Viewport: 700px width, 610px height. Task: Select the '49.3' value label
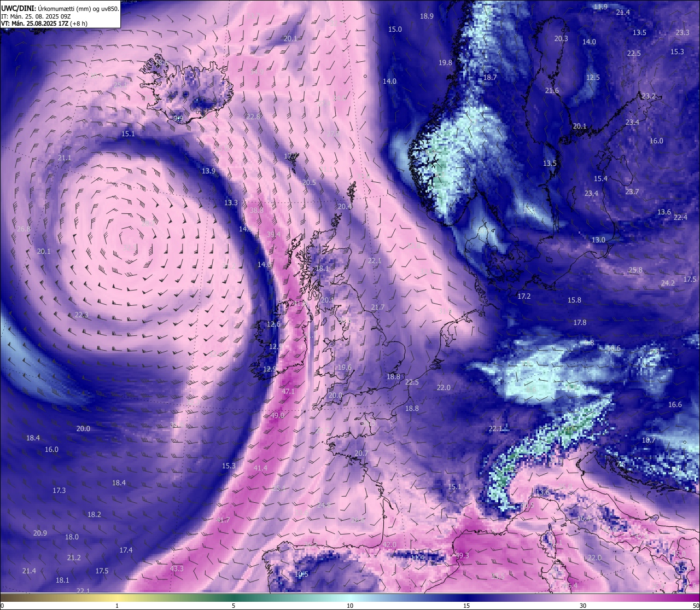[462, 556]
